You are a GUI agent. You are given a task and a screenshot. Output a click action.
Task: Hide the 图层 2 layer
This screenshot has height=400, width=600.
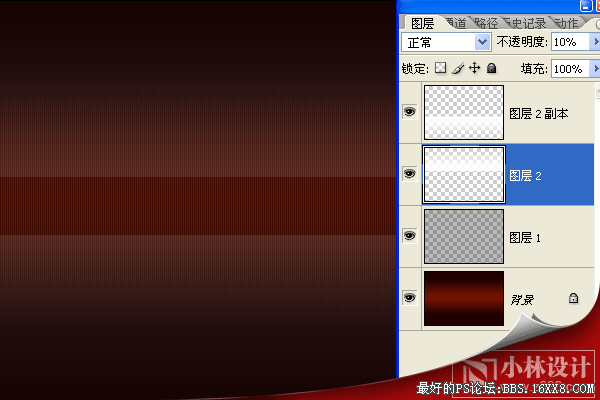(x=409, y=174)
